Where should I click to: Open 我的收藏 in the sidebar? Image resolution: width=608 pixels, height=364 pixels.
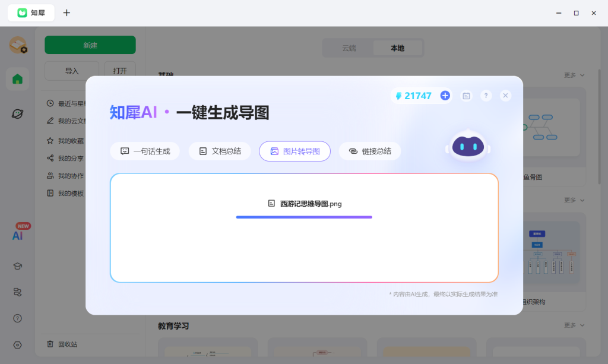[65, 141]
